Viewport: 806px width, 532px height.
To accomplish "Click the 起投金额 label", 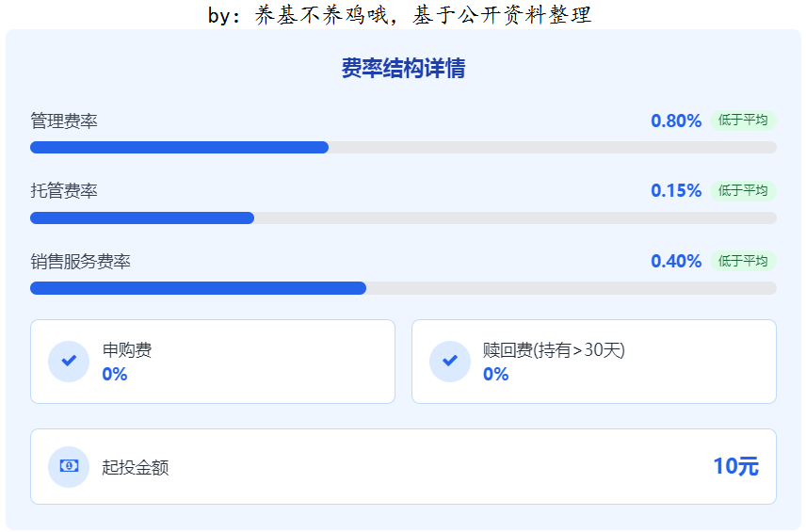I will click(x=136, y=467).
